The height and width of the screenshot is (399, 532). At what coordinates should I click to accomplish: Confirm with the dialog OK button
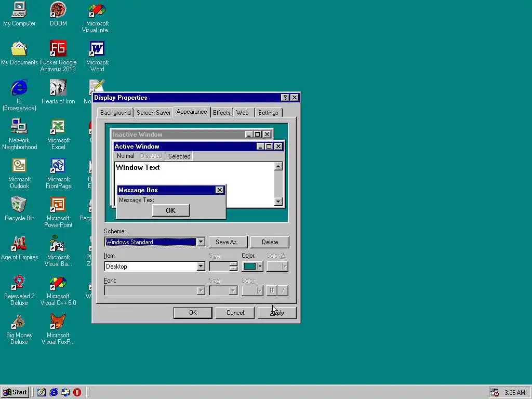coord(193,313)
